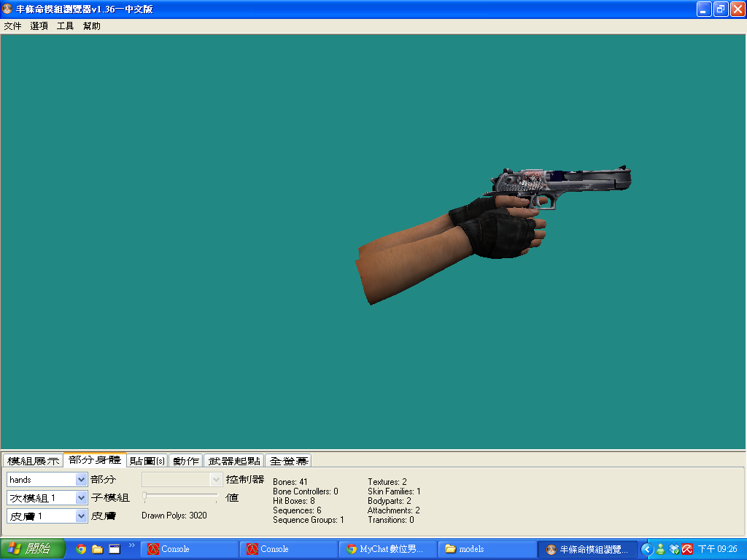Switch to the MyChat Chrome taskbar window
Viewport: 747px width, 560px height.
(x=388, y=550)
